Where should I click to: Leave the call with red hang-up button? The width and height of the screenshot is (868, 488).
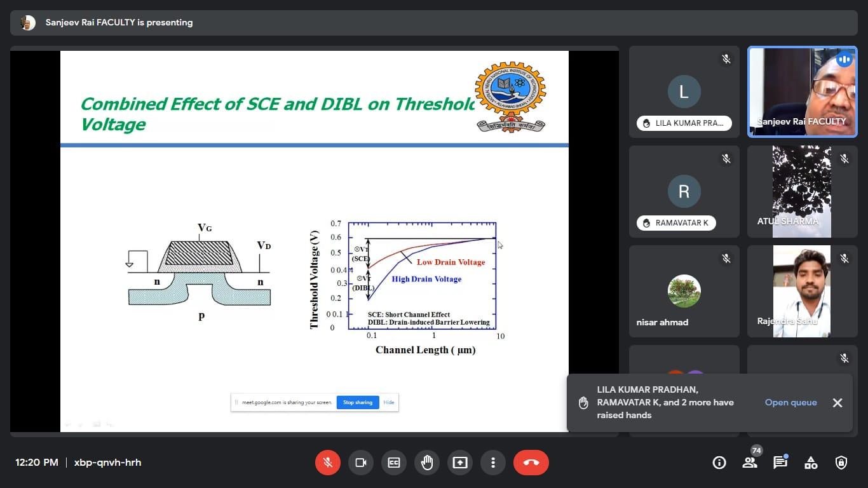(x=531, y=463)
